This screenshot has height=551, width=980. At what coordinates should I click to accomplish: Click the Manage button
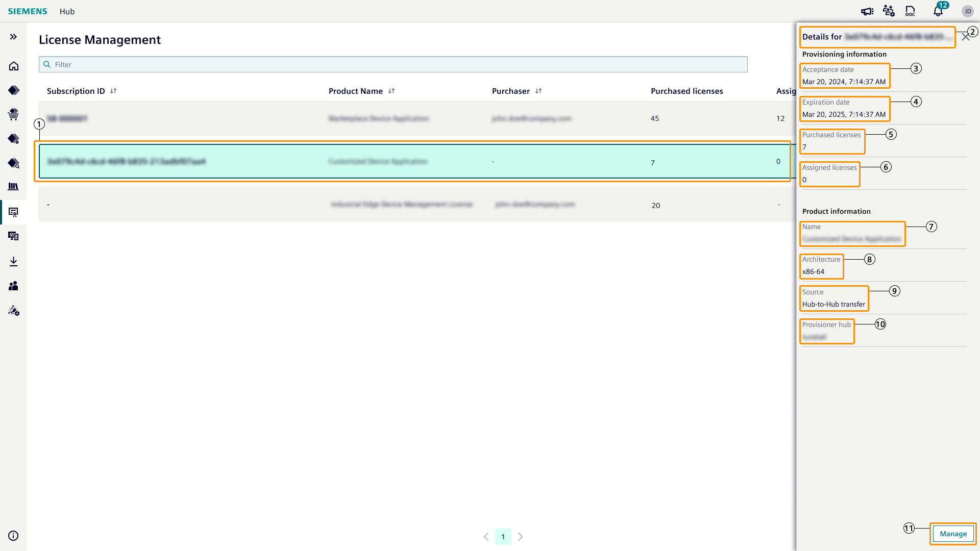pyautogui.click(x=953, y=534)
